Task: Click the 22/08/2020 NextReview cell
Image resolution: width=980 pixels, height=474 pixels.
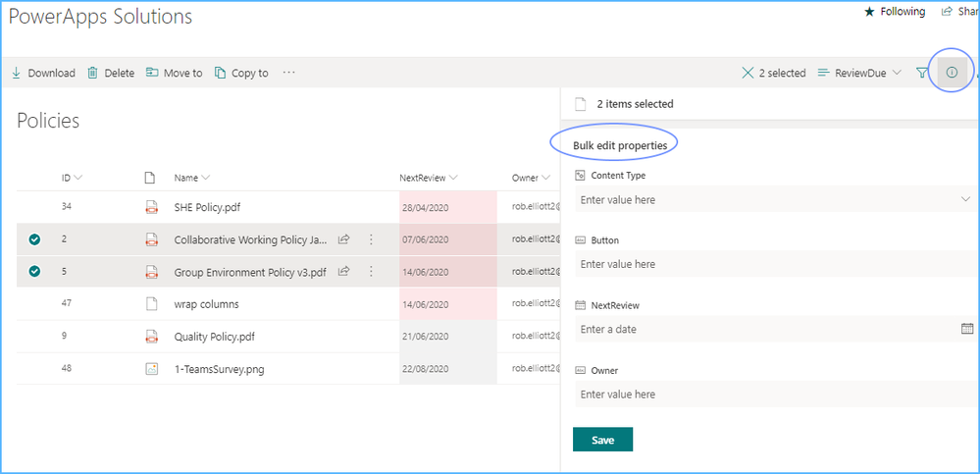Action: tap(448, 369)
